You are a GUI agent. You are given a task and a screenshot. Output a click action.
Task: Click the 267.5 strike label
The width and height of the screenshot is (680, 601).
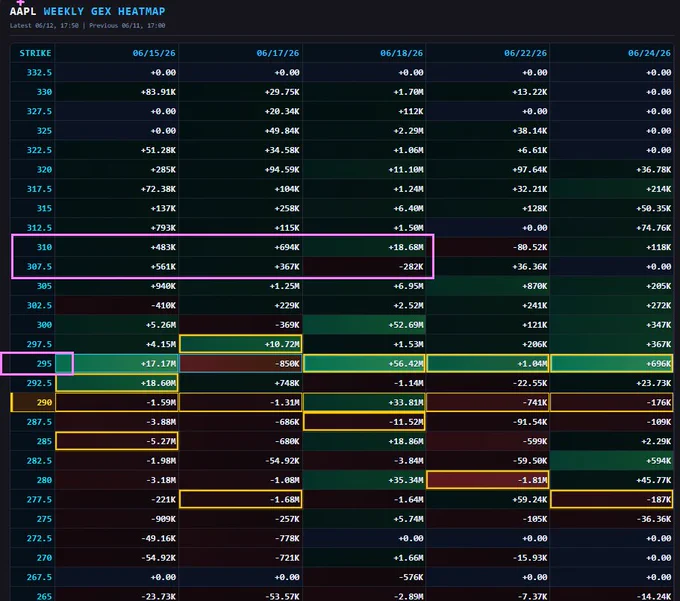click(39, 577)
